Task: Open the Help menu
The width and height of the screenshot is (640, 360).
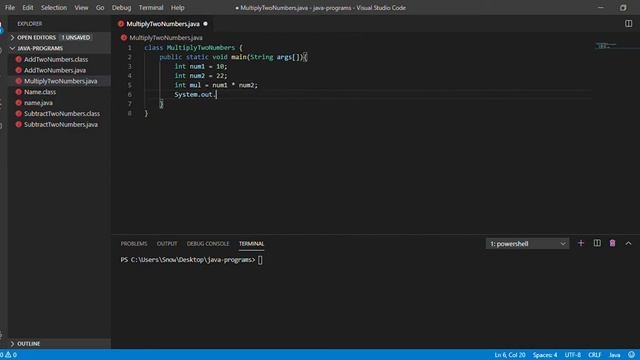Action: pyautogui.click(x=178, y=7)
